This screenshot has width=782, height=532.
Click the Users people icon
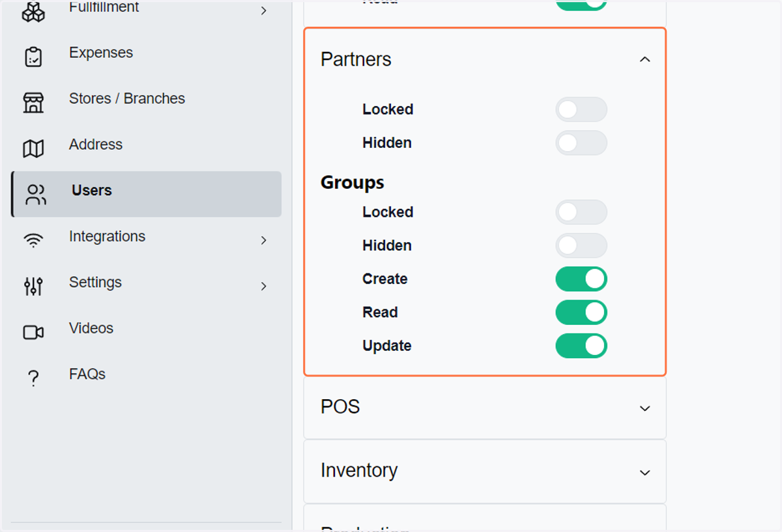(36, 195)
